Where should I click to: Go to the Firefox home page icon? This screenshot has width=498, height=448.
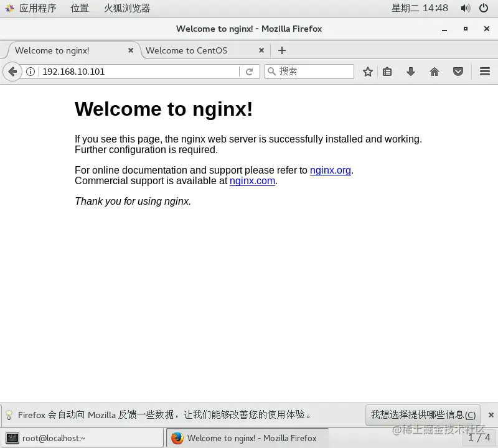[435, 72]
